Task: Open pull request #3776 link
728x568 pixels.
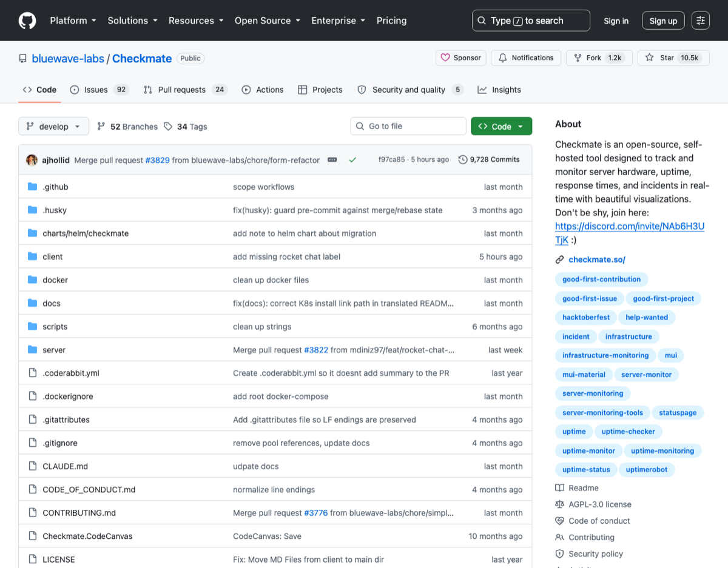Action: tap(315, 513)
